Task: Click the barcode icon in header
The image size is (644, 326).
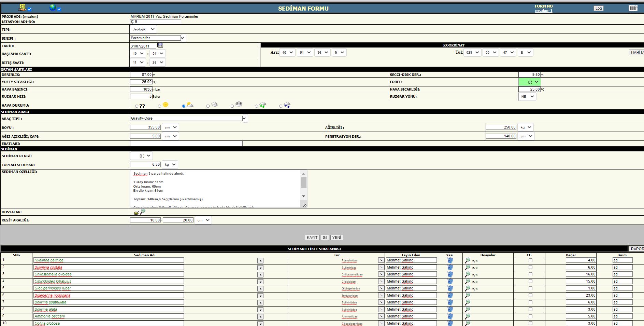Action: pyautogui.click(x=633, y=8)
